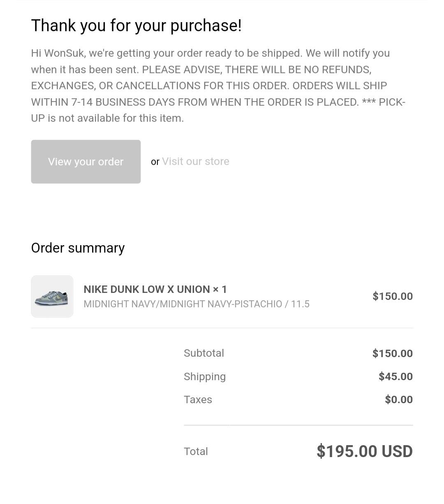Click the Nike Dunk sneaker thumbnail

(52, 297)
